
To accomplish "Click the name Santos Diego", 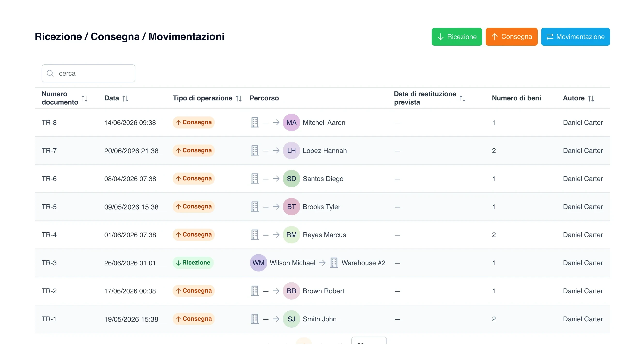I will (323, 179).
